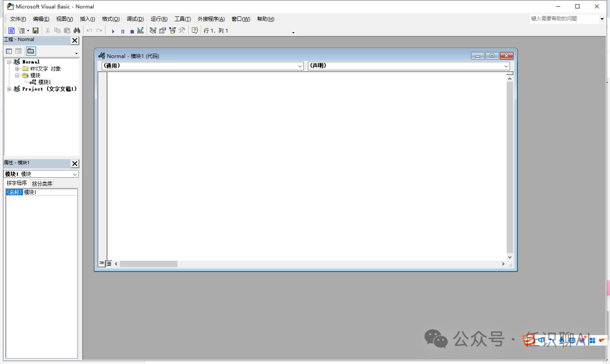Click code window scroll up arrow
610x364 pixels.
pyautogui.click(x=509, y=79)
